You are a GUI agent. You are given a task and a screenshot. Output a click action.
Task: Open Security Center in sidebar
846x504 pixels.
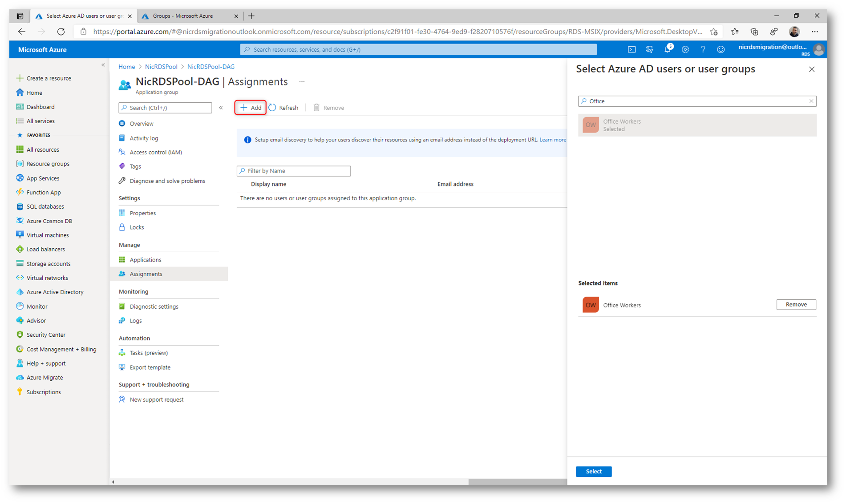point(46,335)
